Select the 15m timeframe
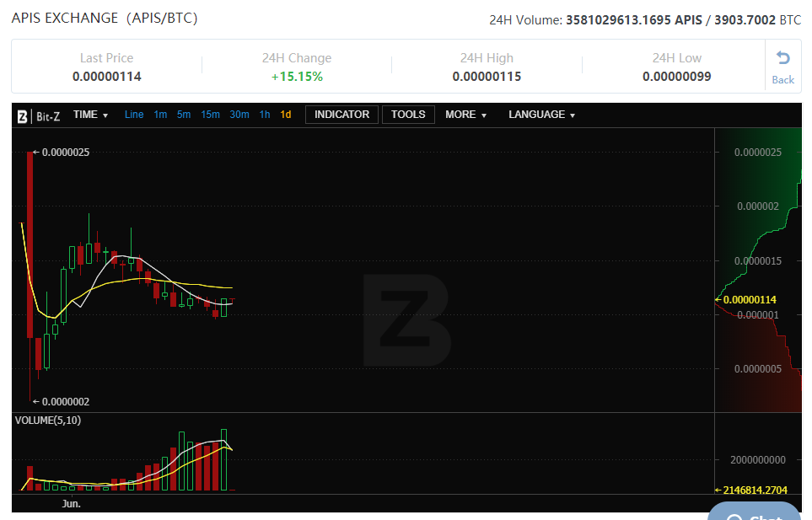This screenshot has width=812, height=520. [210, 115]
